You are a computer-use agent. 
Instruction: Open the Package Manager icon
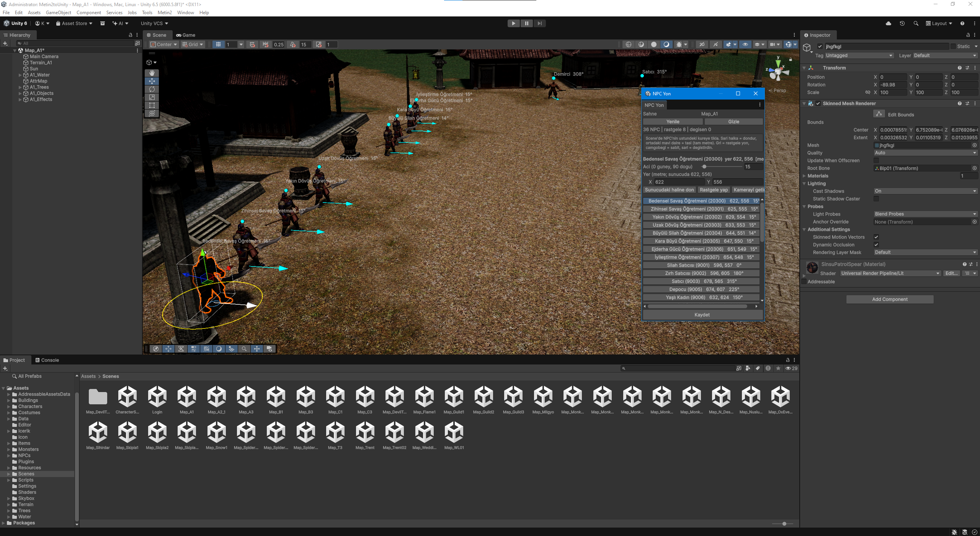102,23
